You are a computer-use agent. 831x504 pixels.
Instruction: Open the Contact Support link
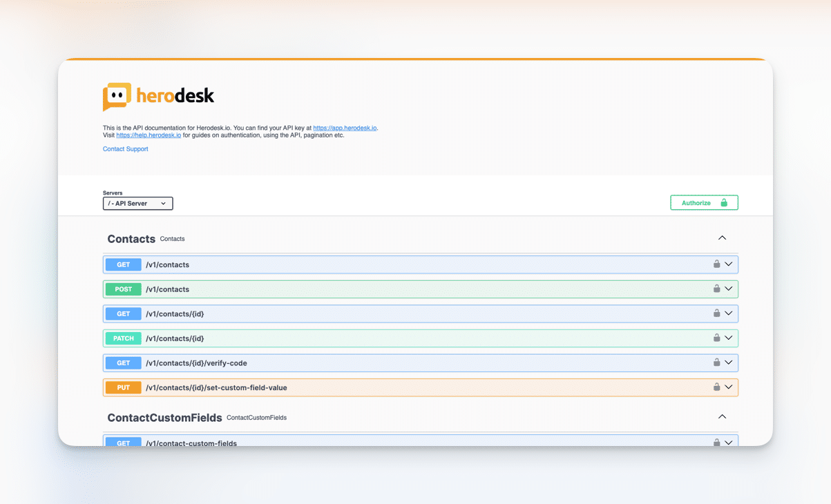pos(125,149)
